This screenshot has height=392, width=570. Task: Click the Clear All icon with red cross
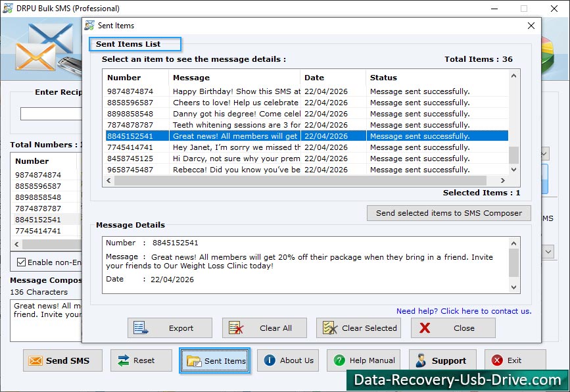[236, 328]
